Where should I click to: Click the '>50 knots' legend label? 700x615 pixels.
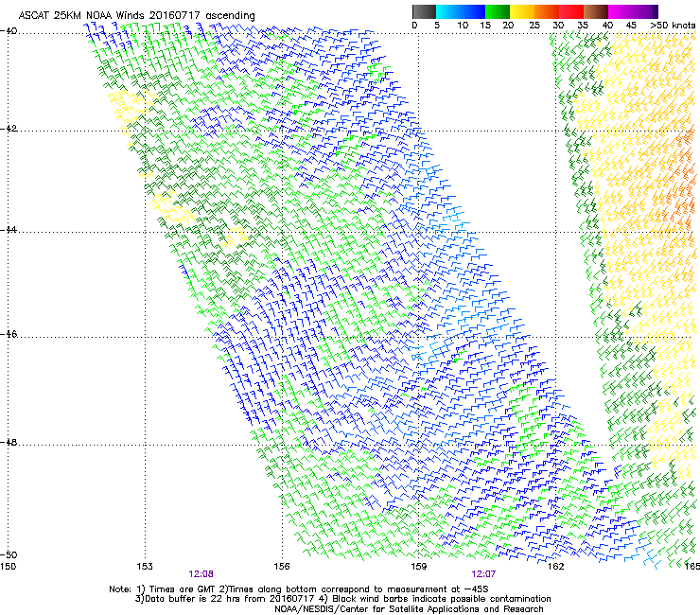(673, 26)
